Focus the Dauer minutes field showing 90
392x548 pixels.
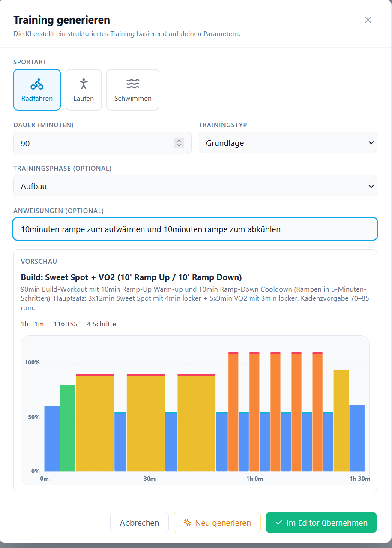click(102, 143)
